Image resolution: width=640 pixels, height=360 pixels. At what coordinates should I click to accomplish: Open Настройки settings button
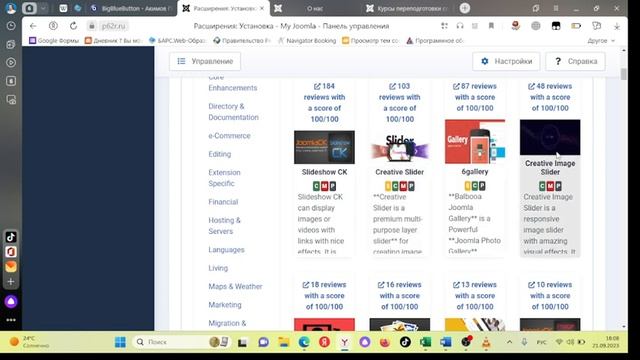(x=506, y=61)
